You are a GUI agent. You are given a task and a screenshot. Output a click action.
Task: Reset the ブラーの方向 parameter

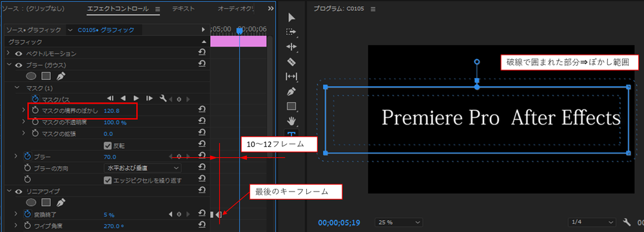(202, 167)
